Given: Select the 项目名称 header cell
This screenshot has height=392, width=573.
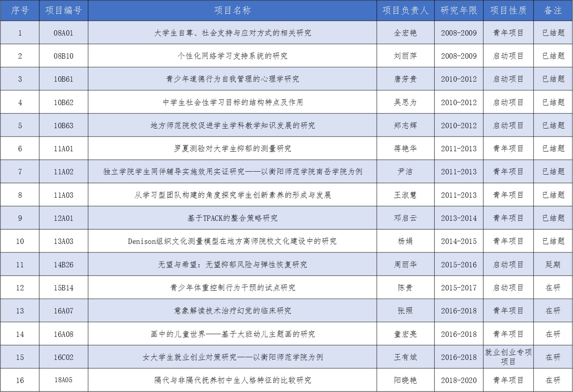Looking at the screenshot, I should 232,10.
